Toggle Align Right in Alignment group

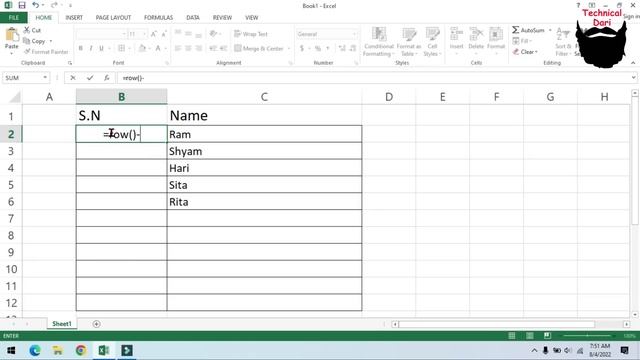pyautogui.click(x=198, y=48)
